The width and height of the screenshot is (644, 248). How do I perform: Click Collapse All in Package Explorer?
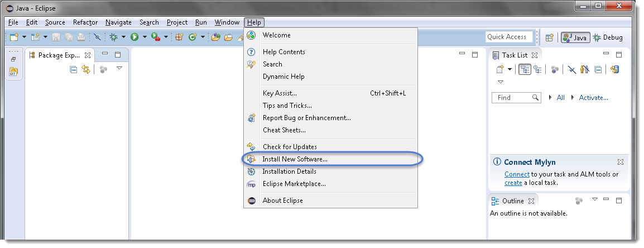click(73, 69)
